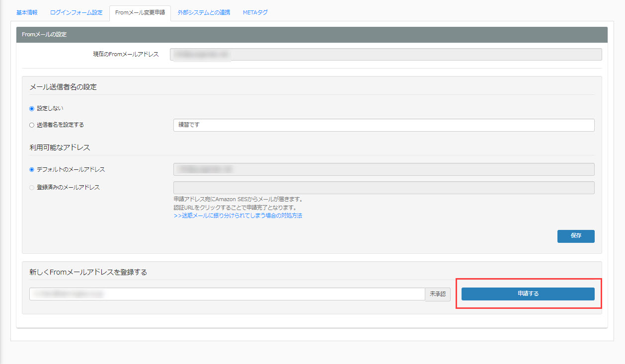Open the 基本情報 tab
Viewport: 625px width, 364px height.
(x=27, y=12)
